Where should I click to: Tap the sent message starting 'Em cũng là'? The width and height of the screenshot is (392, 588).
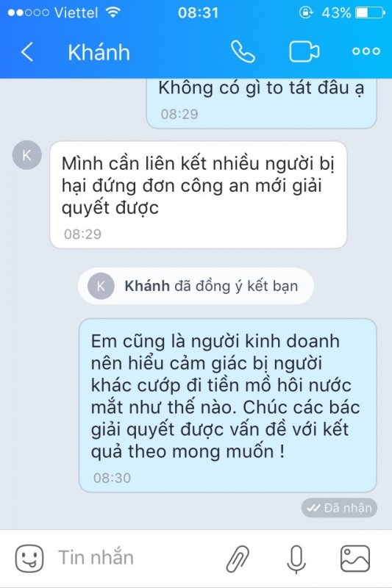228,406
